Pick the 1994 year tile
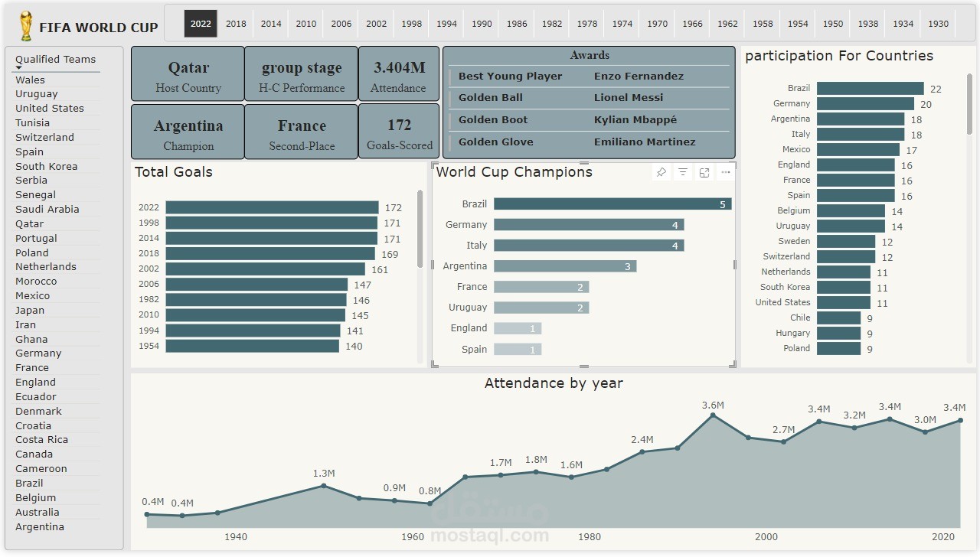The width and height of the screenshot is (980, 557). point(447,24)
